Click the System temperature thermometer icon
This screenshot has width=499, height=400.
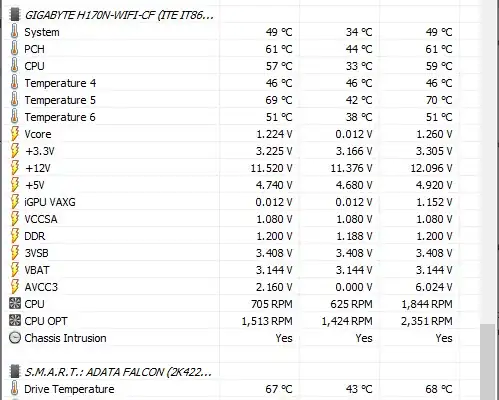coord(14,32)
